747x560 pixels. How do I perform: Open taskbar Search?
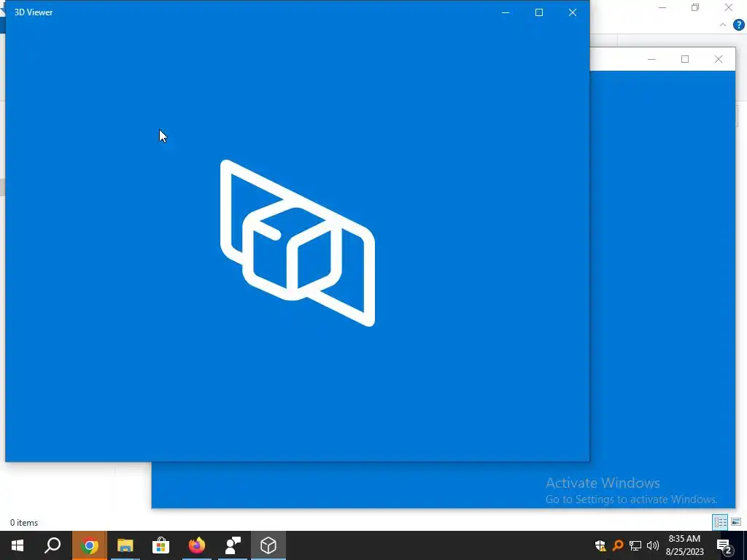coord(53,545)
